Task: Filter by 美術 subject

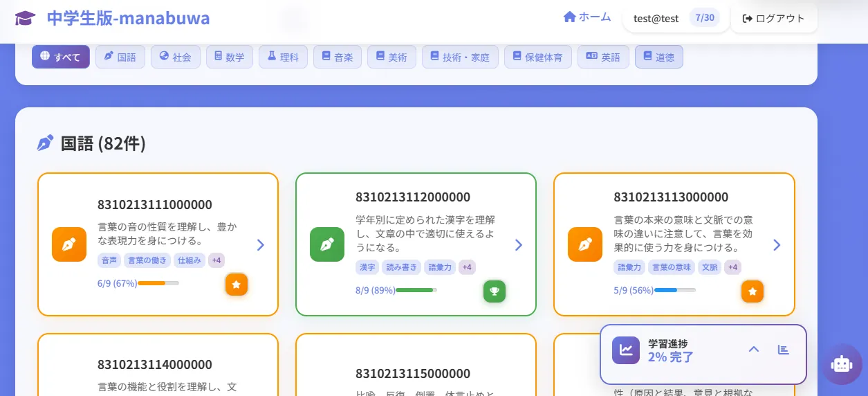Action: point(391,57)
